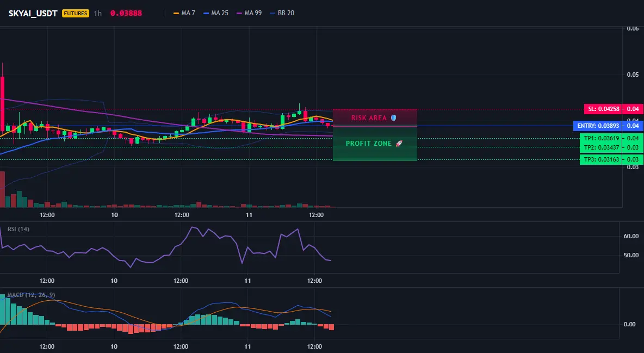The image size is (644, 353).
Task: Select the TP1: 0.03619 label
Action: point(601,138)
